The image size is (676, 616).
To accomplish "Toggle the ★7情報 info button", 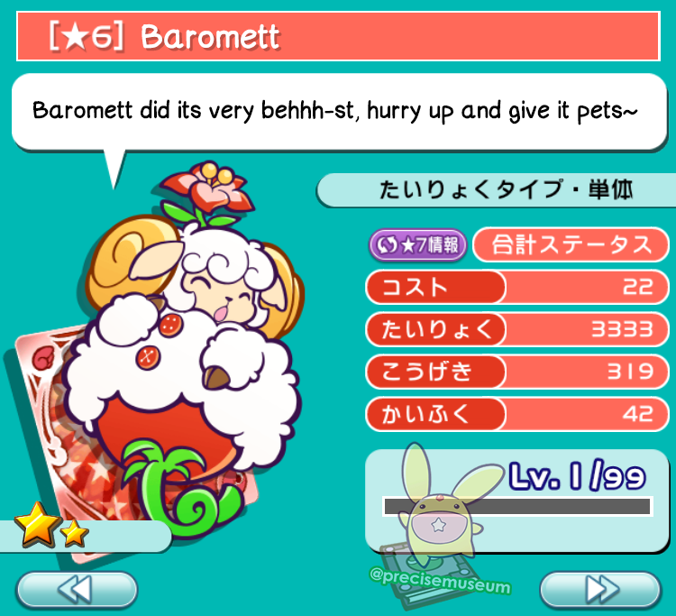I will (x=417, y=245).
